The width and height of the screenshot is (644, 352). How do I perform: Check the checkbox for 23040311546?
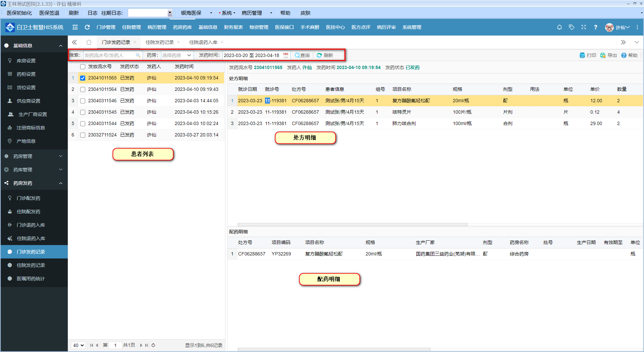pyautogui.click(x=83, y=101)
